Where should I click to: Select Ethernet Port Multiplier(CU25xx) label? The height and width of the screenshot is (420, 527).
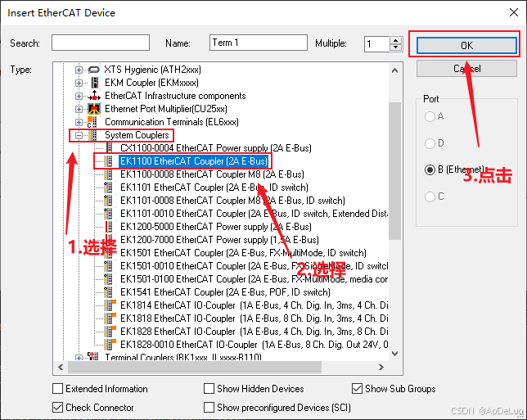click(x=166, y=109)
